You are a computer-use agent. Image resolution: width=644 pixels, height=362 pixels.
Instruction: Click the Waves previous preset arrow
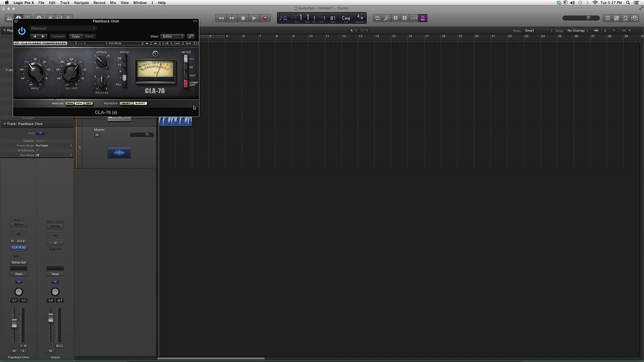[x=147, y=43]
